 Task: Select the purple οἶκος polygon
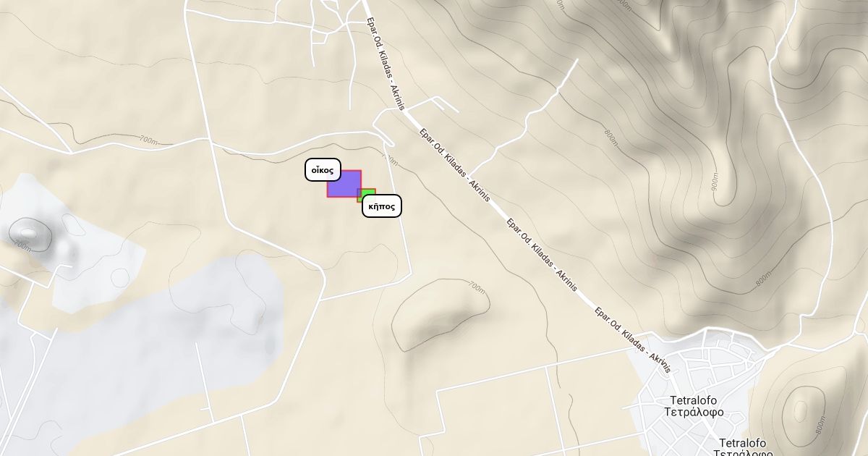[344, 184]
